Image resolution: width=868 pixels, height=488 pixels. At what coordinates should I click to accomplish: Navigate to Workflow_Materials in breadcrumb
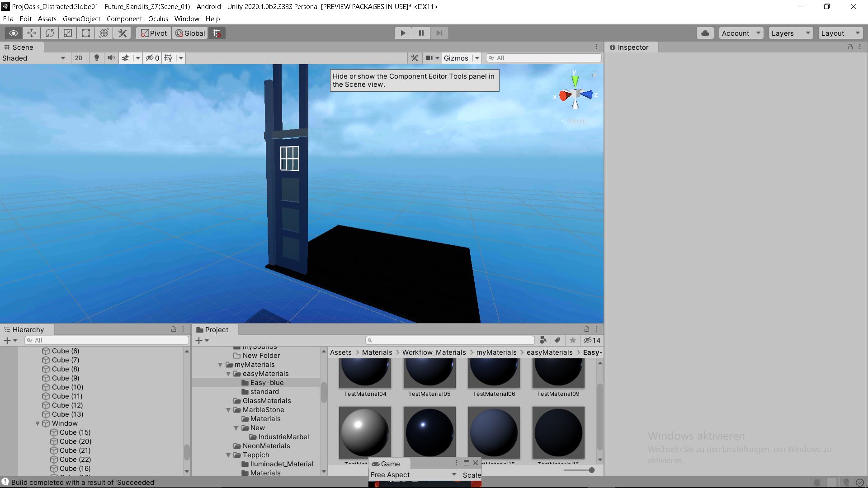point(434,352)
